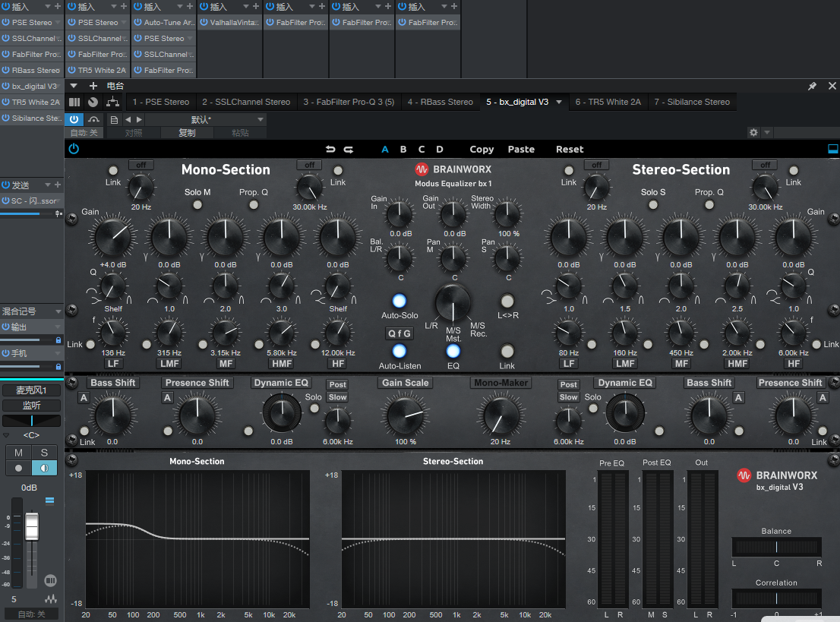
Task: Go to previous preset arrow
Action: point(128,119)
